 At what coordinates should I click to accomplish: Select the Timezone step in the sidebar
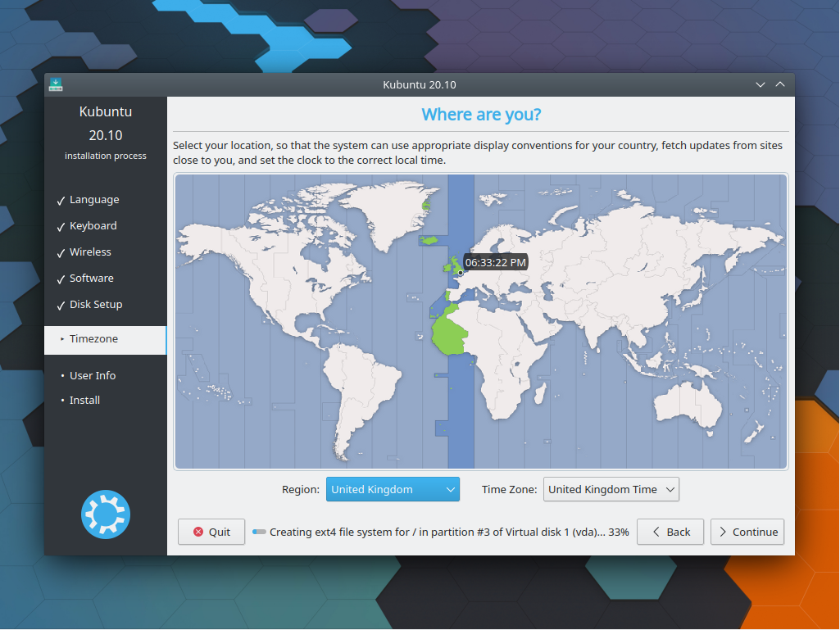106,340
